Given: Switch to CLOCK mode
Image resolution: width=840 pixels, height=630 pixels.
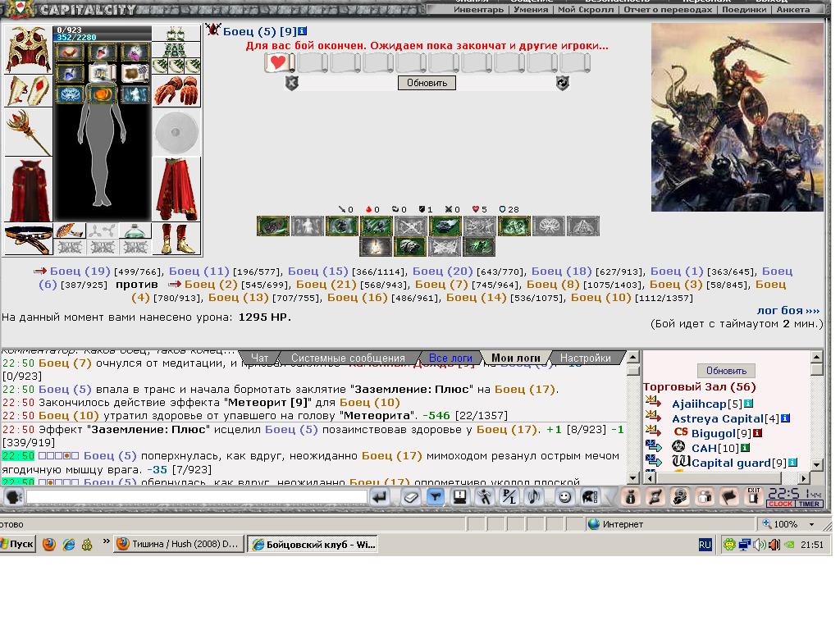Looking at the screenshot, I should click(781, 504).
